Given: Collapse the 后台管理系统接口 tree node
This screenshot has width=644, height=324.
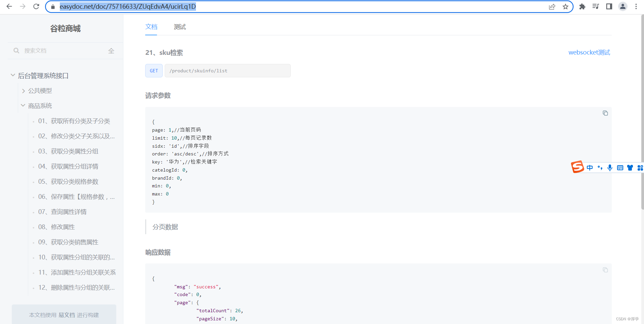Looking at the screenshot, I should pyautogui.click(x=13, y=75).
